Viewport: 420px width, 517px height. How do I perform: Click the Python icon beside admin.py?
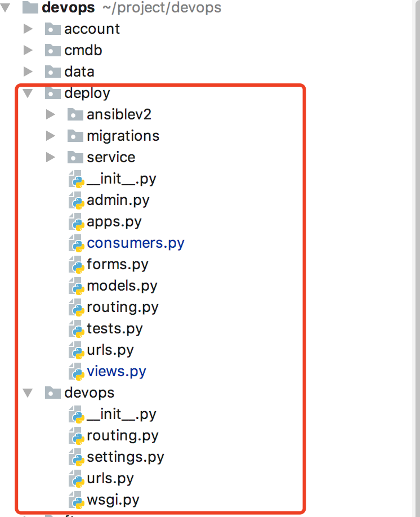(x=76, y=200)
